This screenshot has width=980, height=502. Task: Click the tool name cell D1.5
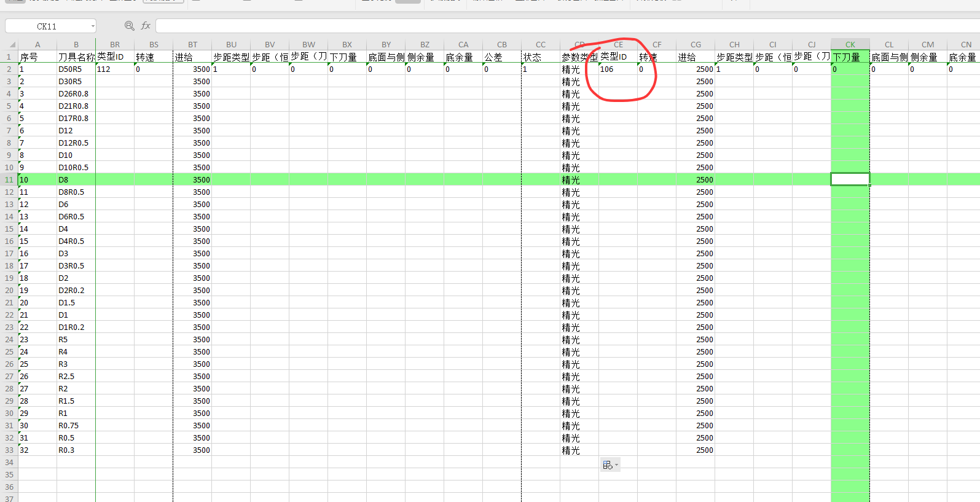[x=76, y=302]
